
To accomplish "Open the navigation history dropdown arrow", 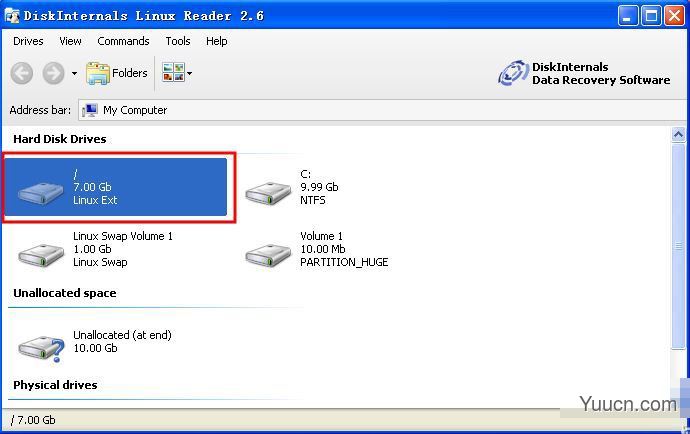I will point(74,73).
